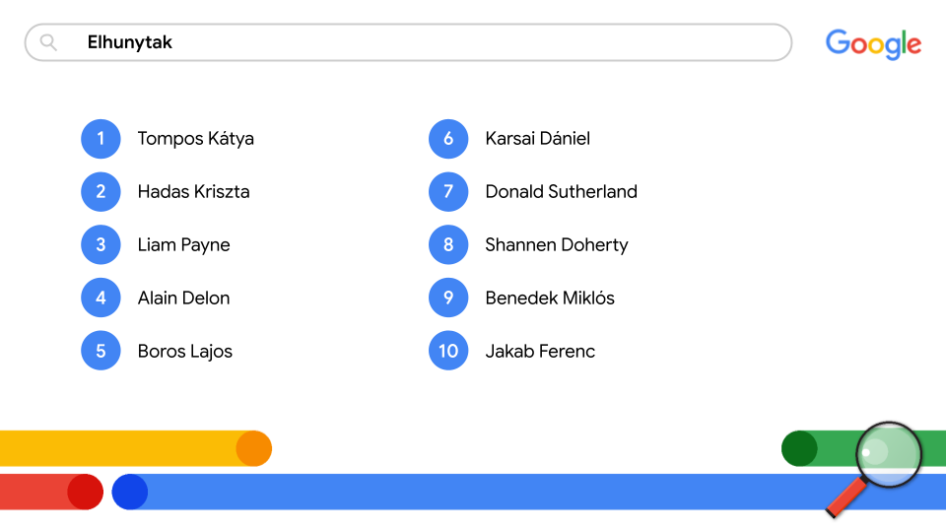Open the Hadas Kriszta entry
Screen dimensions: 946x532
pyautogui.click(x=194, y=192)
